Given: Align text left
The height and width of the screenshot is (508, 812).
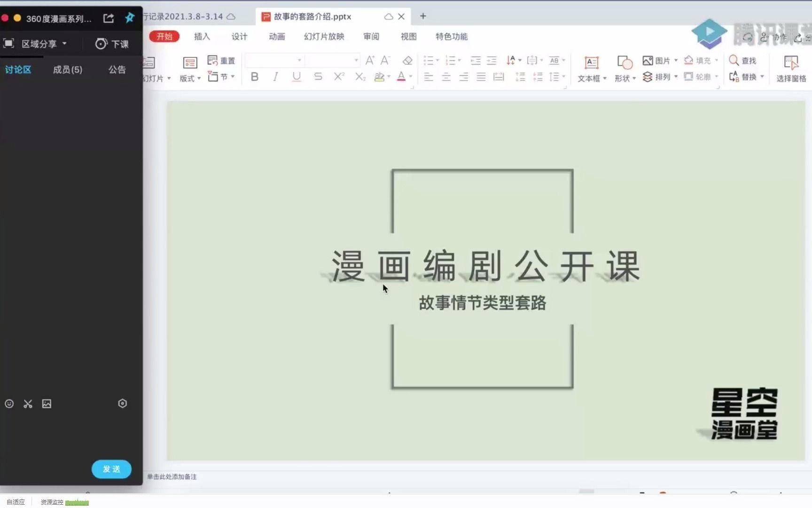Looking at the screenshot, I should pyautogui.click(x=429, y=77).
